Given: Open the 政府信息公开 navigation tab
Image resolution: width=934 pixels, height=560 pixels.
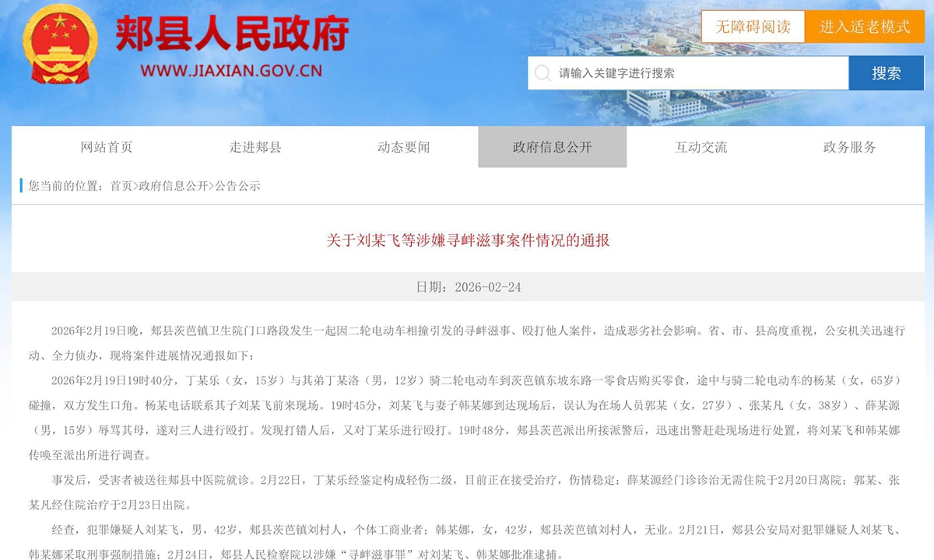Looking at the screenshot, I should [x=552, y=147].
